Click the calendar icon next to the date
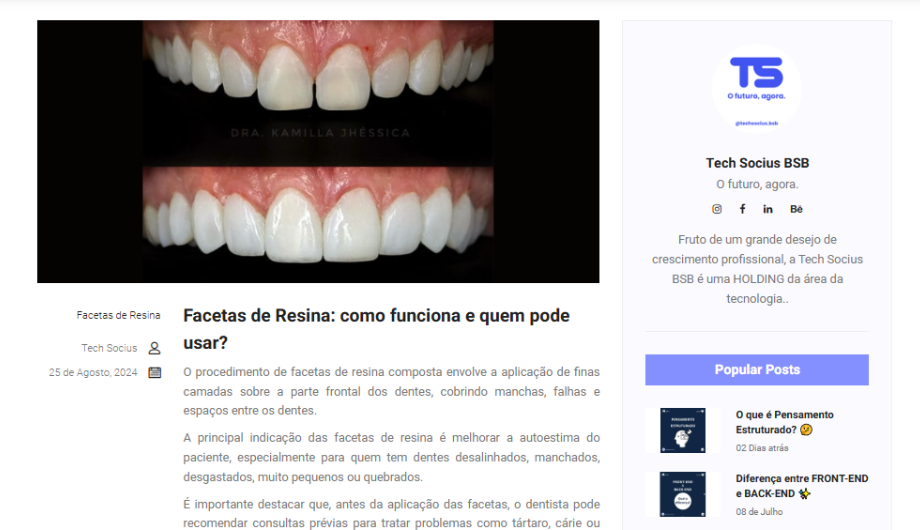Image resolution: width=920 pixels, height=530 pixels. 155,373
